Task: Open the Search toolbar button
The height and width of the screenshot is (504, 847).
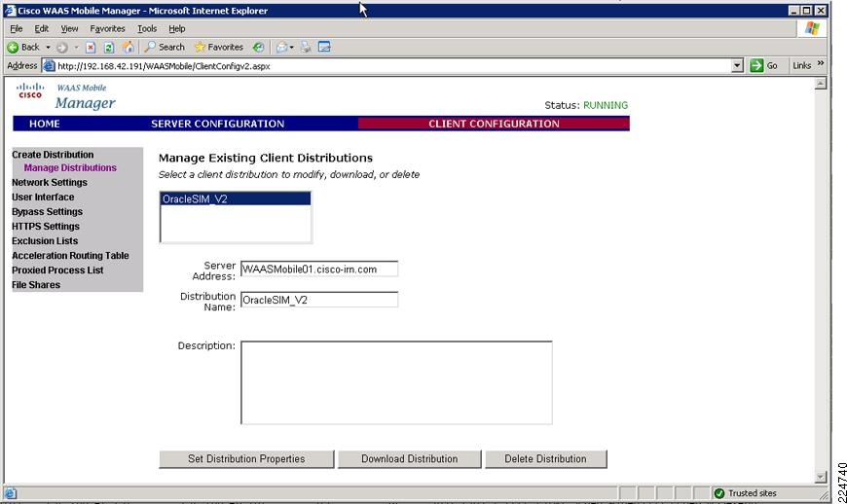Action: (165, 47)
